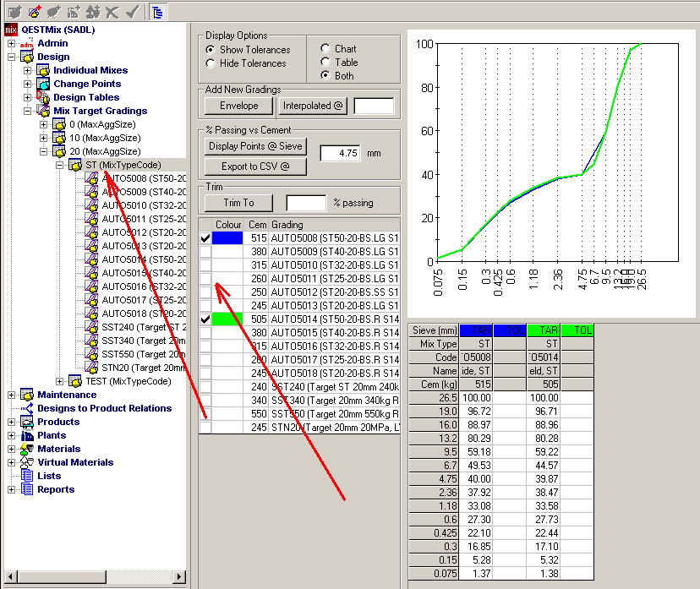Select the Hide Tolerances radio button
Image resolution: width=700 pixels, height=589 pixels.
click(211, 63)
